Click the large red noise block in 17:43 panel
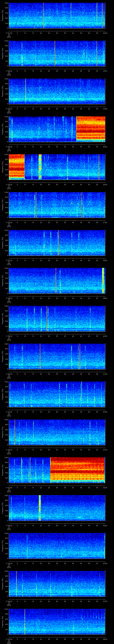This screenshot has height=644, width=114. click(77, 469)
